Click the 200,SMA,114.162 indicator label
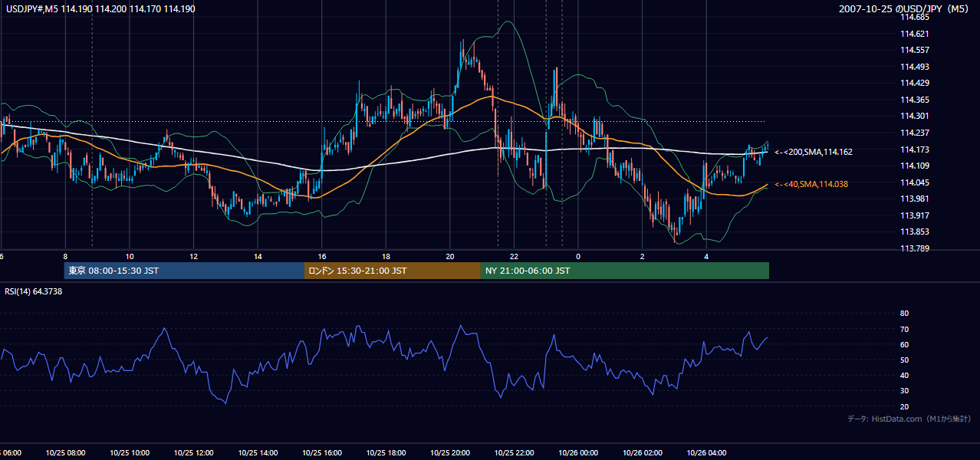Image resolution: width=980 pixels, height=460 pixels. pos(814,152)
